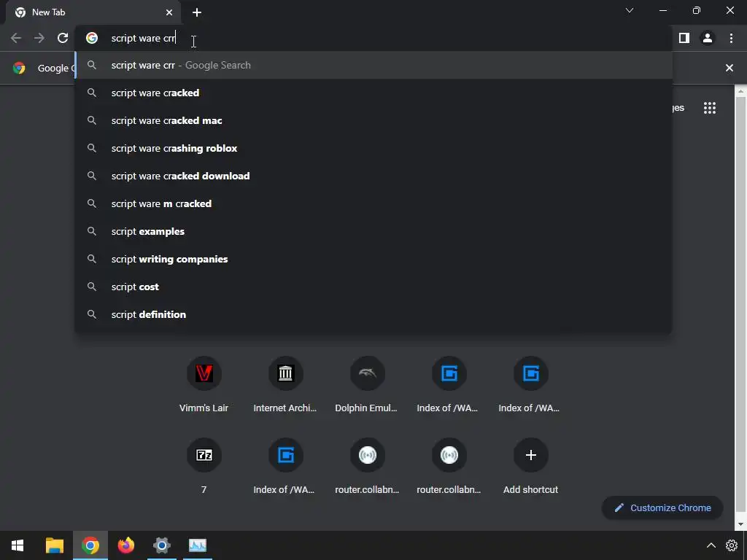Click the address bar input field
This screenshot has width=747, height=560.
373,38
